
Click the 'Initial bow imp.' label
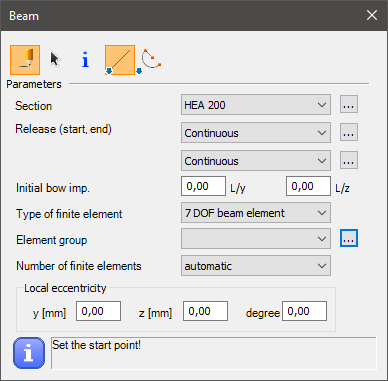[x=53, y=188]
